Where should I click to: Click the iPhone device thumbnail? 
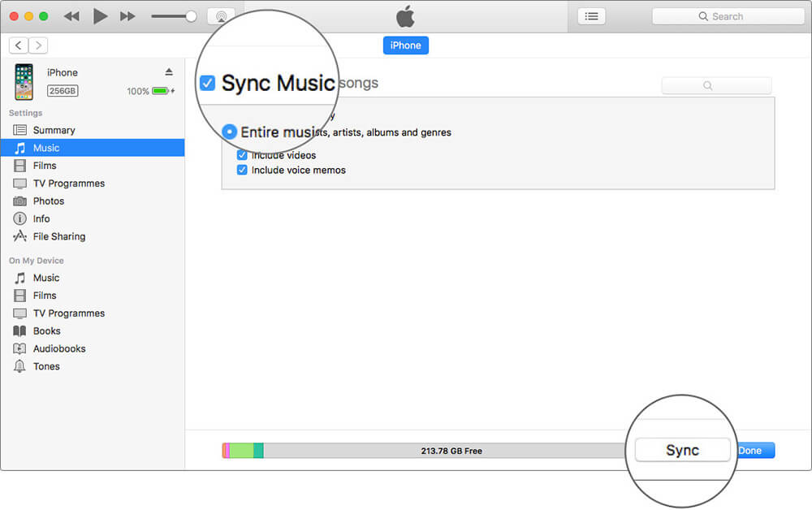pos(24,81)
